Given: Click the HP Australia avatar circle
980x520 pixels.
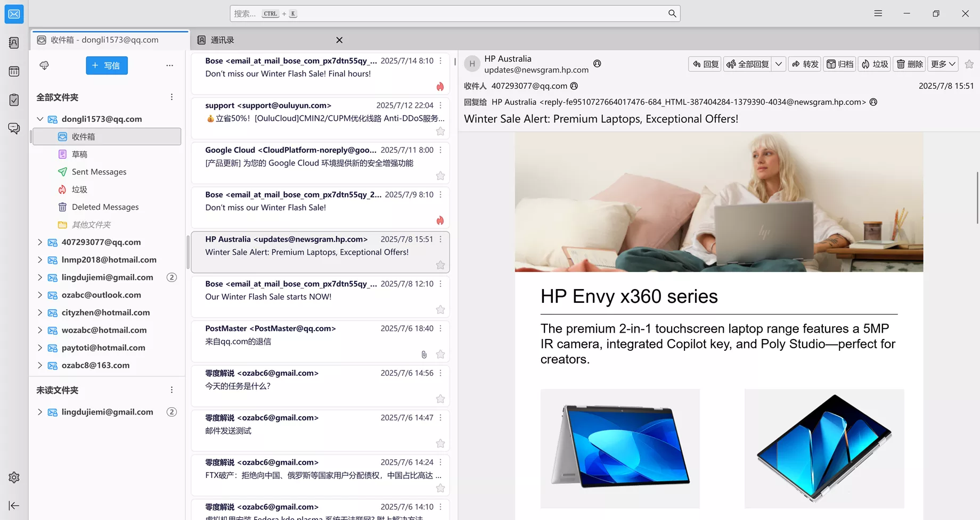Looking at the screenshot, I should click(x=472, y=64).
